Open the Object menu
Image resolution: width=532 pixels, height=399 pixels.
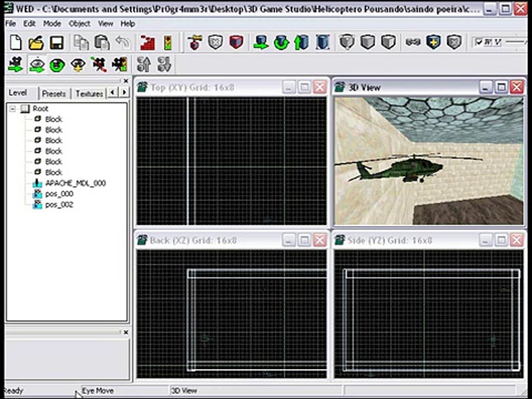coord(79,24)
